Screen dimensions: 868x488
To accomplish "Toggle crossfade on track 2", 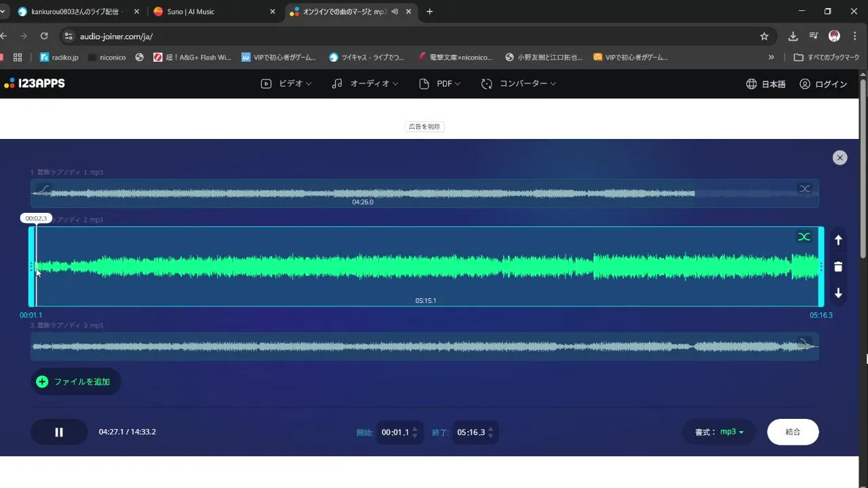I will [804, 237].
